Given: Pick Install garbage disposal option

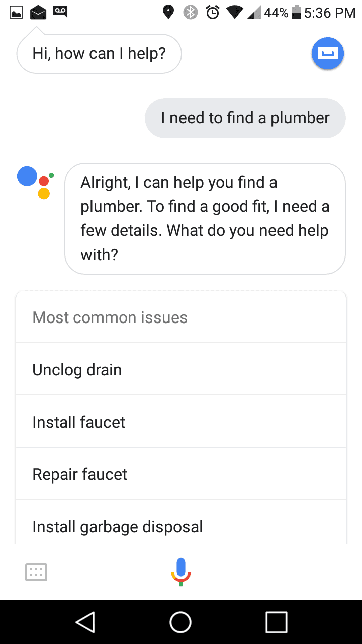Looking at the screenshot, I should (181, 526).
